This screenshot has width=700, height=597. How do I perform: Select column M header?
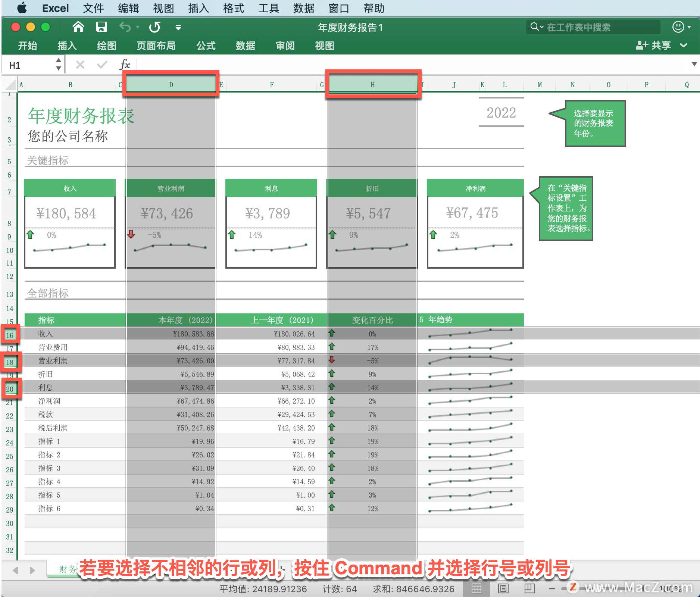[540, 84]
